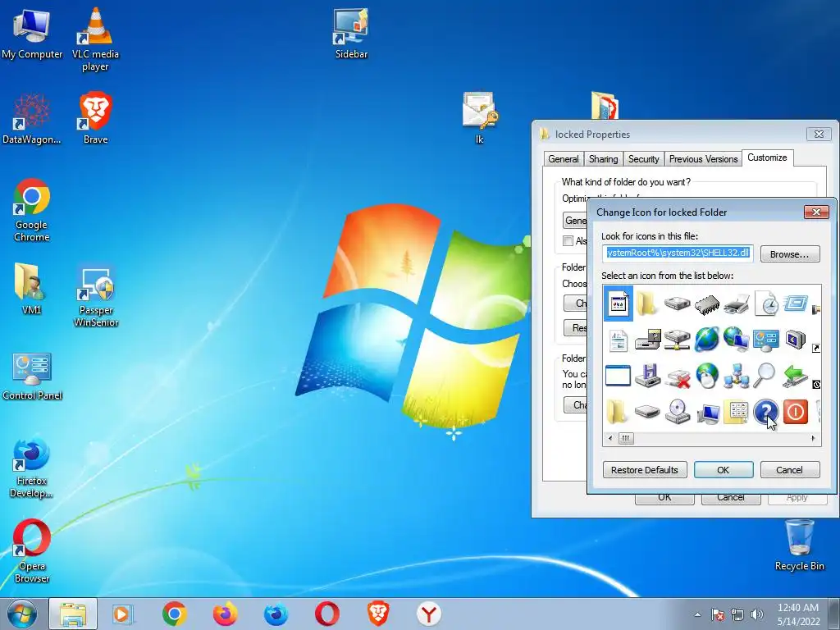Select the VM1 folder on desktop

(x=31, y=289)
